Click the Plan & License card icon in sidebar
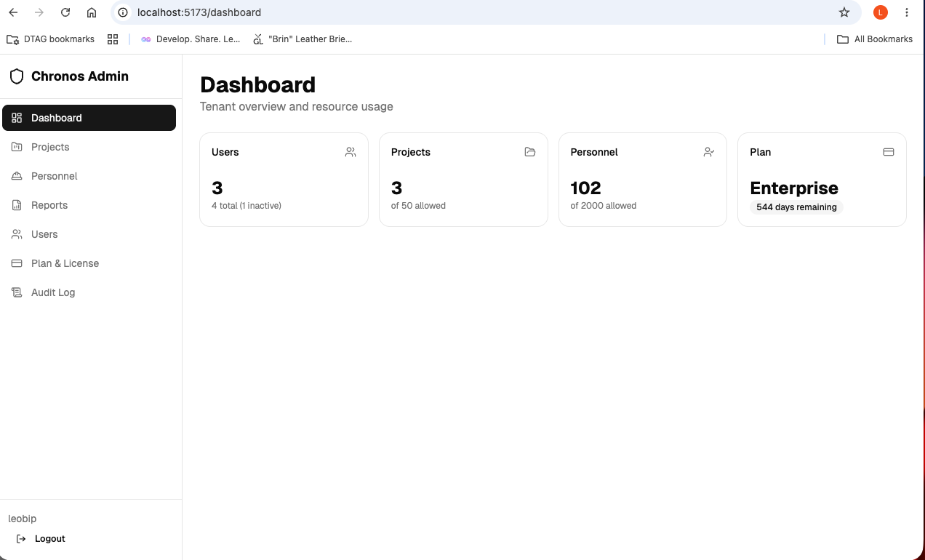This screenshot has width=925, height=560. click(x=17, y=263)
